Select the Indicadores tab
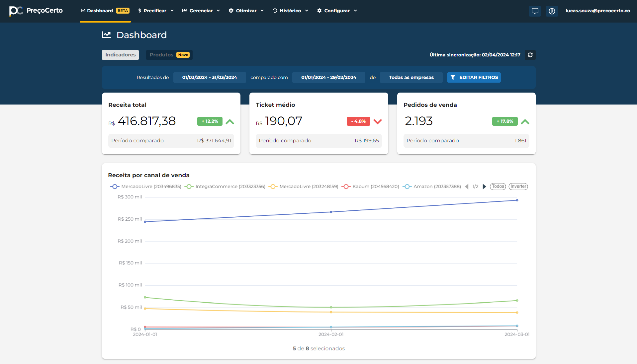This screenshot has height=364, width=637. tap(120, 55)
